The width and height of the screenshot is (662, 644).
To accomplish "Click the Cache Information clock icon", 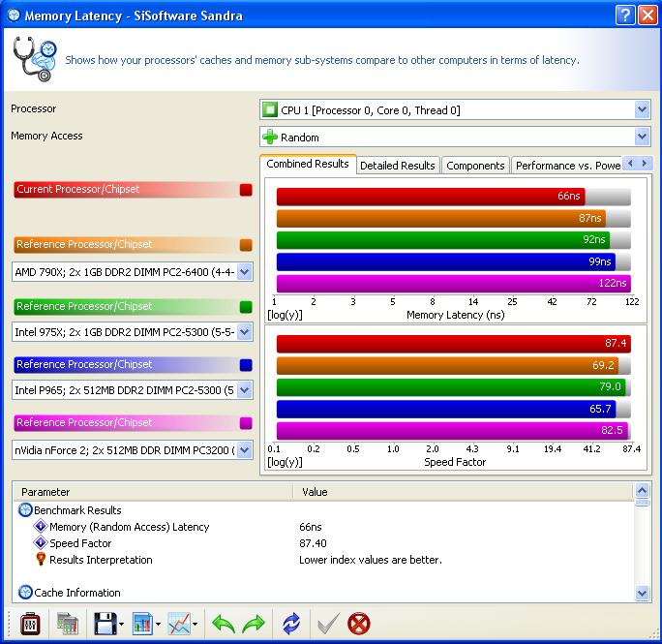I will (25, 592).
